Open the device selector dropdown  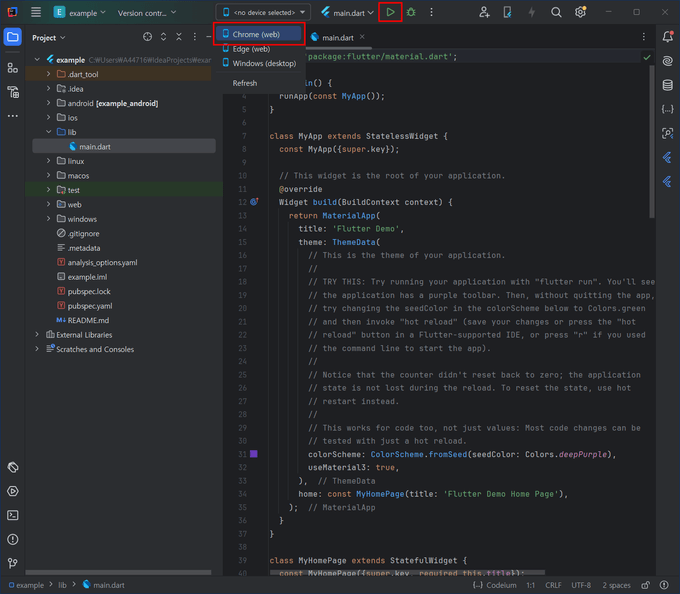click(x=263, y=13)
